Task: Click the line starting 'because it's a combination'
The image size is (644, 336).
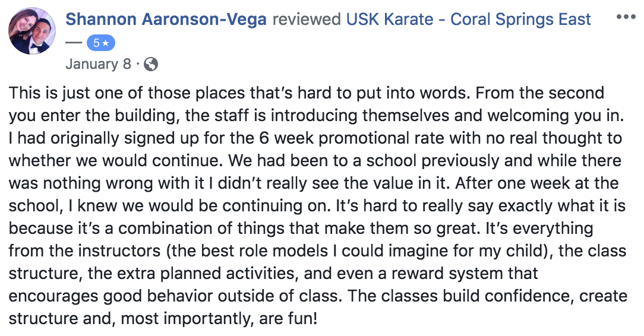Action: pyautogui.click(x=301, y=229)
